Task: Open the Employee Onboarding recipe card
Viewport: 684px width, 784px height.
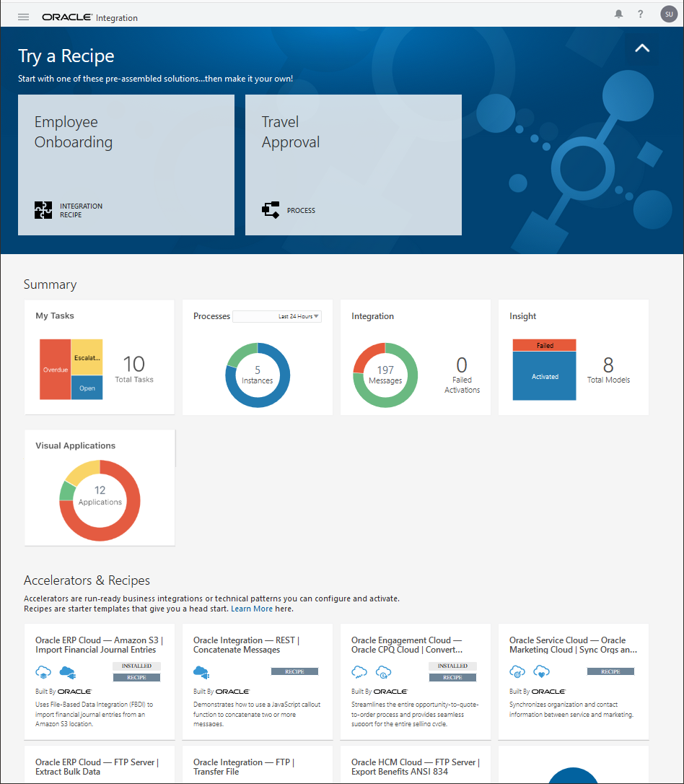Action: pos(126,165)
